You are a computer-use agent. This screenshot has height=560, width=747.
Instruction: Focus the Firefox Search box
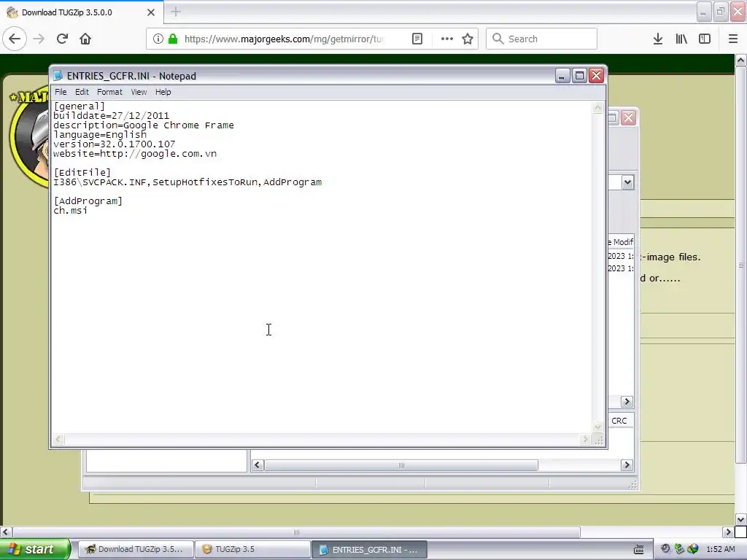click(x=542, y=39)
